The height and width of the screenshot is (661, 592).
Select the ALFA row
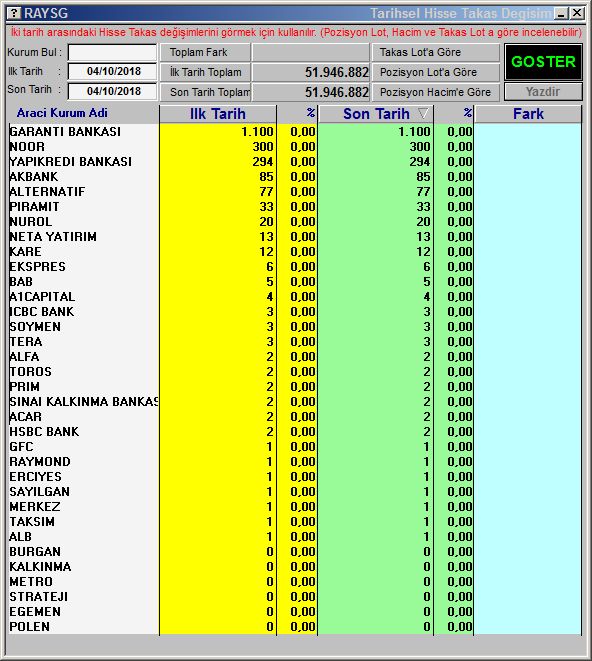pos(295,357)
